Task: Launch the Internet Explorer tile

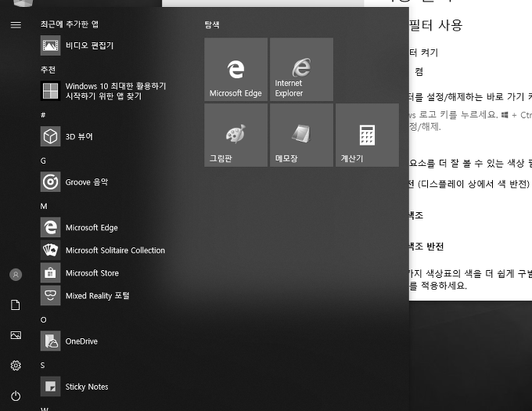Action: [x=301, y=69]
